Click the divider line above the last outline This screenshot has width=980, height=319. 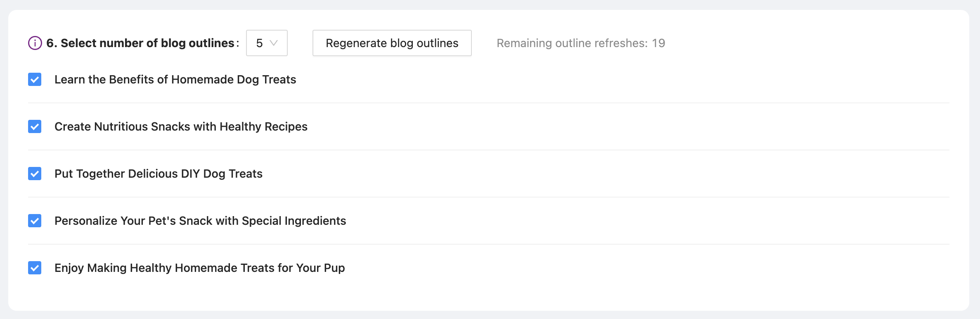click(489, 244)
